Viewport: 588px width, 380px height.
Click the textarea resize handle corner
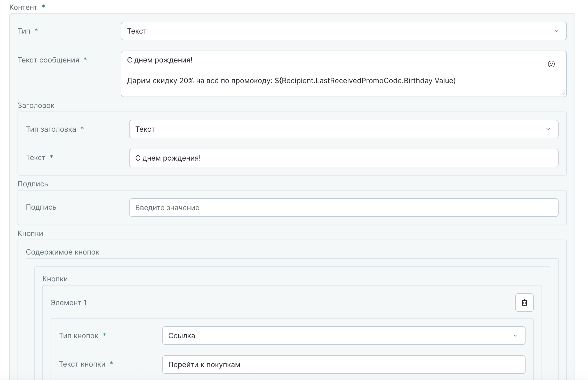pos(563,93)
